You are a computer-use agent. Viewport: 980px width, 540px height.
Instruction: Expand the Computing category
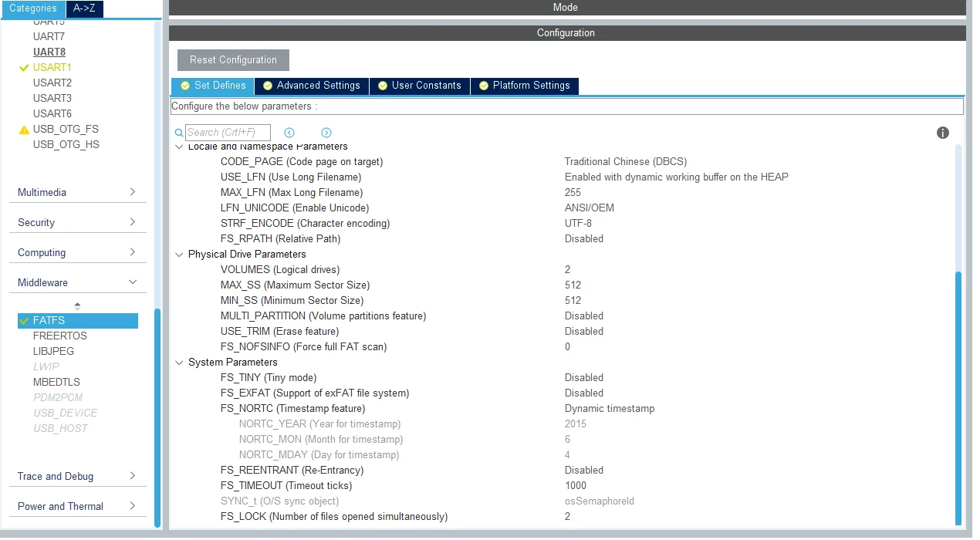(133, 251)
